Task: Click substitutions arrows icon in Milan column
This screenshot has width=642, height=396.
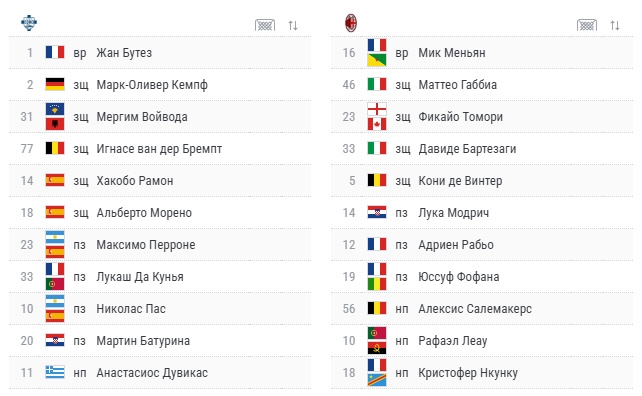Action: tap(615, 25)
